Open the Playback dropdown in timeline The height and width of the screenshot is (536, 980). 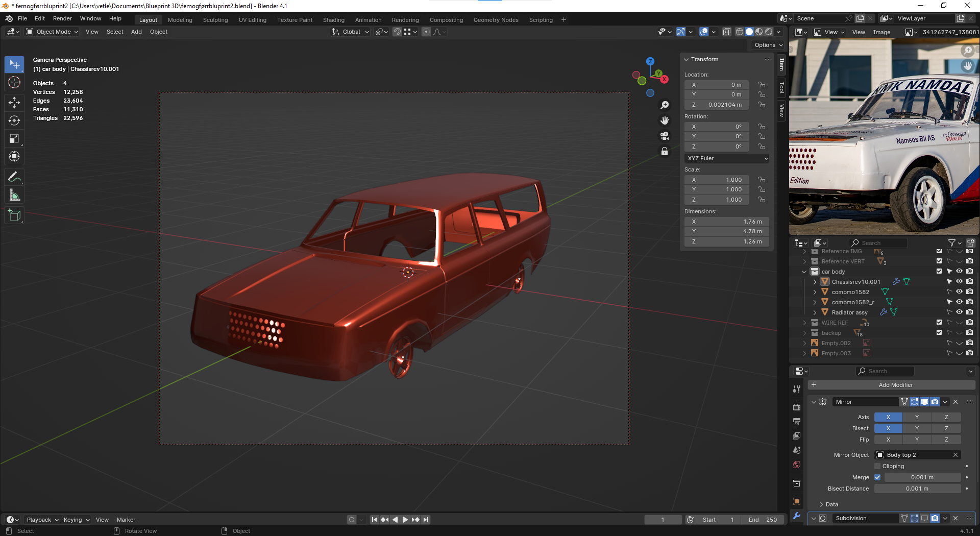42,520
